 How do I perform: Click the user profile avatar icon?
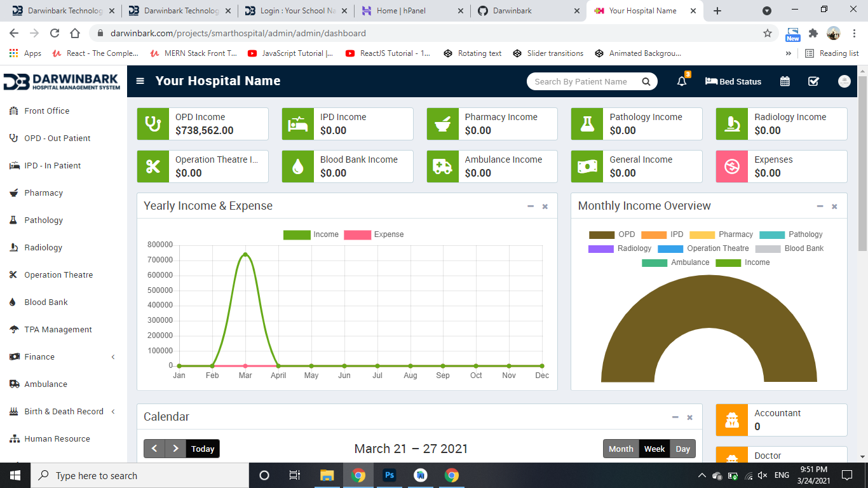pyautogui.click(x=844, y=81)
